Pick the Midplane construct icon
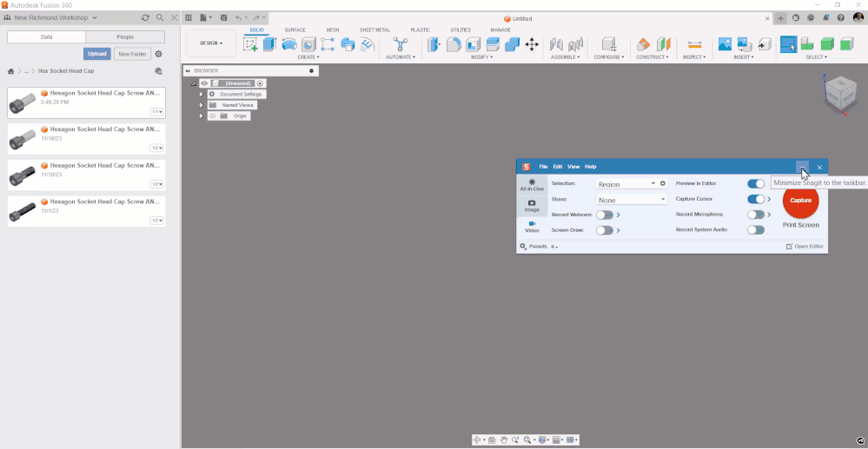868x449 pixels. click(663, 44)
